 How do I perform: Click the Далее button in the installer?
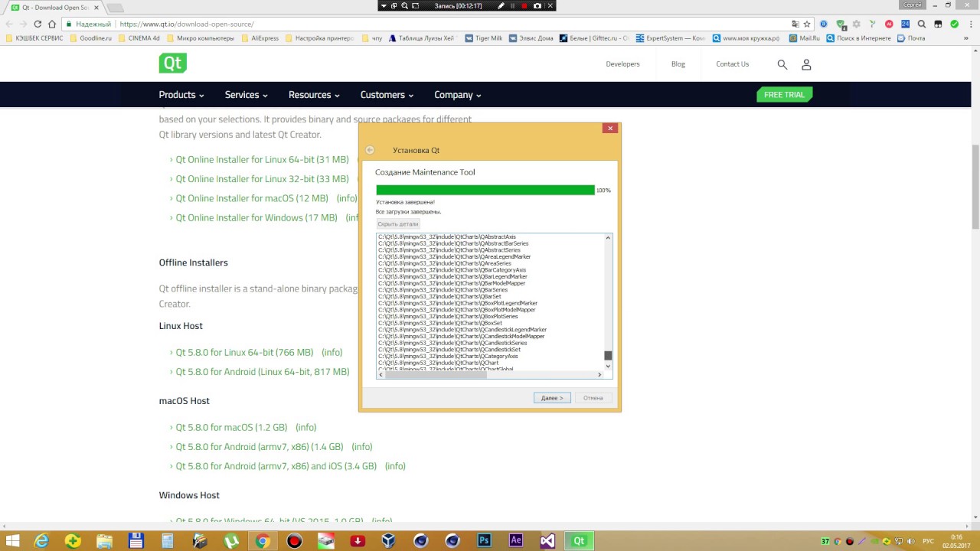click(x=552, y=398)
